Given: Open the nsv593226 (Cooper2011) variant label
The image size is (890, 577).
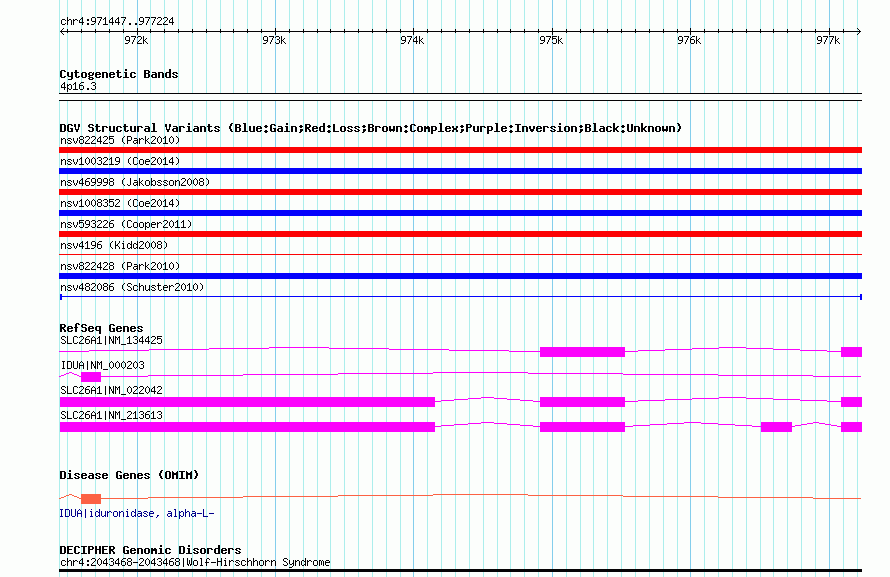Looking at the screenshot, I should tap(126, 224).
